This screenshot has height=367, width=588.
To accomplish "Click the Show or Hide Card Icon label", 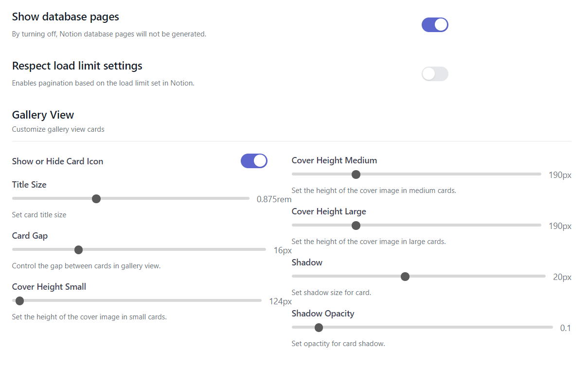I will pos(57,161).
